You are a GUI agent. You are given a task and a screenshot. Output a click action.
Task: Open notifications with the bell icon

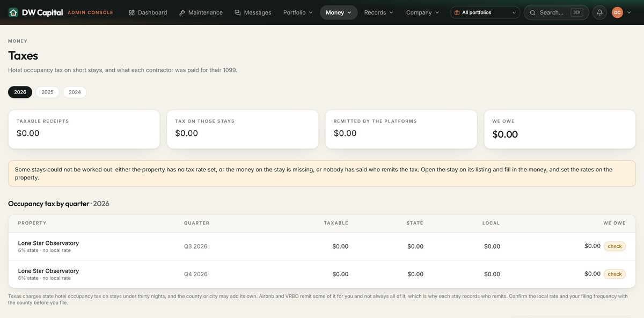click(600, 12)
